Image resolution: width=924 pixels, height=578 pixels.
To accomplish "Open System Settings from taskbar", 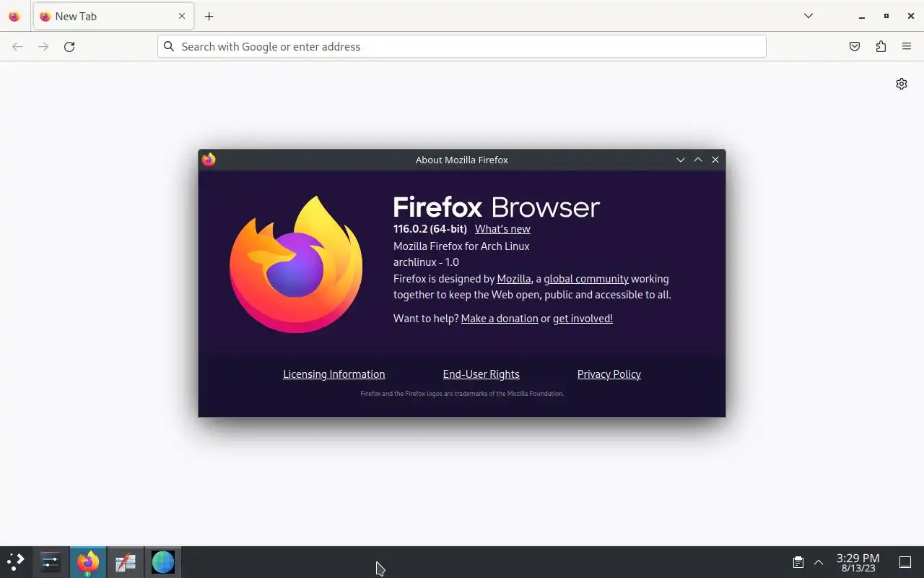I will tap(51, 562).
